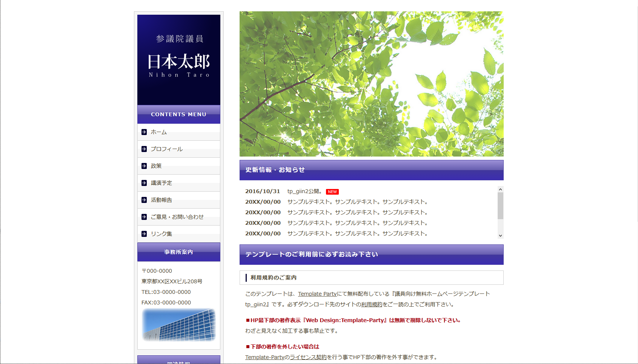The image size is (638, 364).
Task: Click the 更新情報・お知らせ heading
Action: click(372, 170)
